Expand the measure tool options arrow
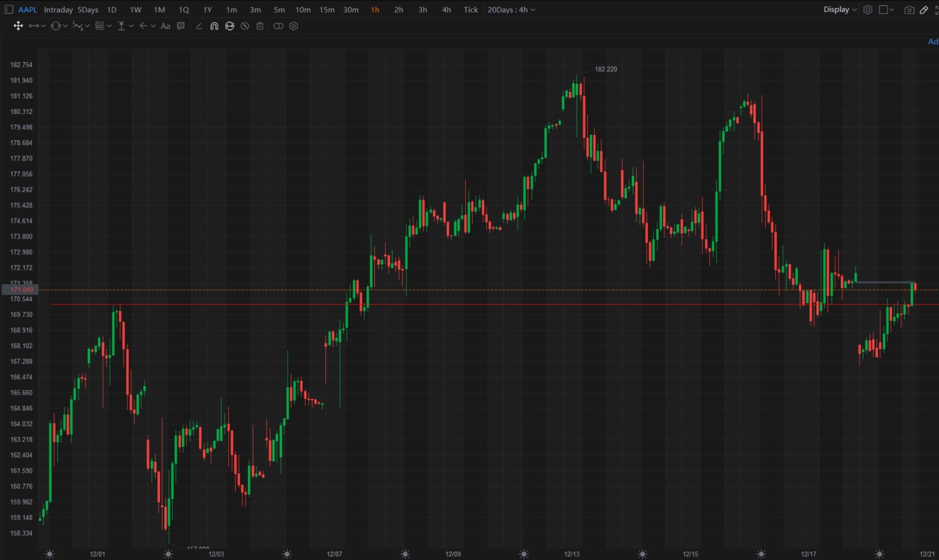The image size is (939, 560). 131,26
